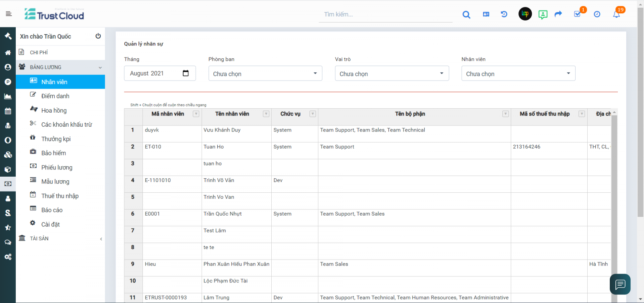The width and height of the screenshot is (644, 303).
Task: Open the Nhân viên filter dropdown
Action: click(x=518, y=74)
